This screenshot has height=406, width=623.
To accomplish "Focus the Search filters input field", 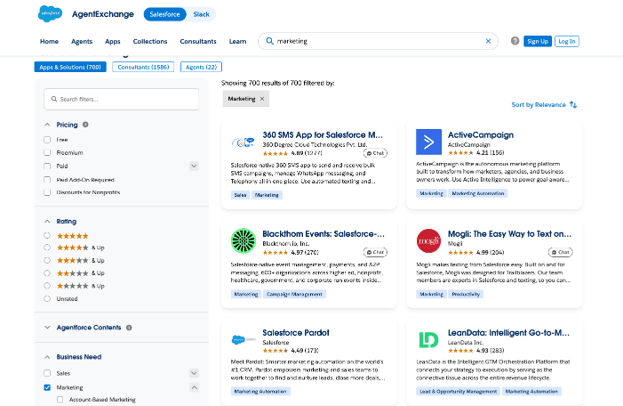I will pos(121,99).
